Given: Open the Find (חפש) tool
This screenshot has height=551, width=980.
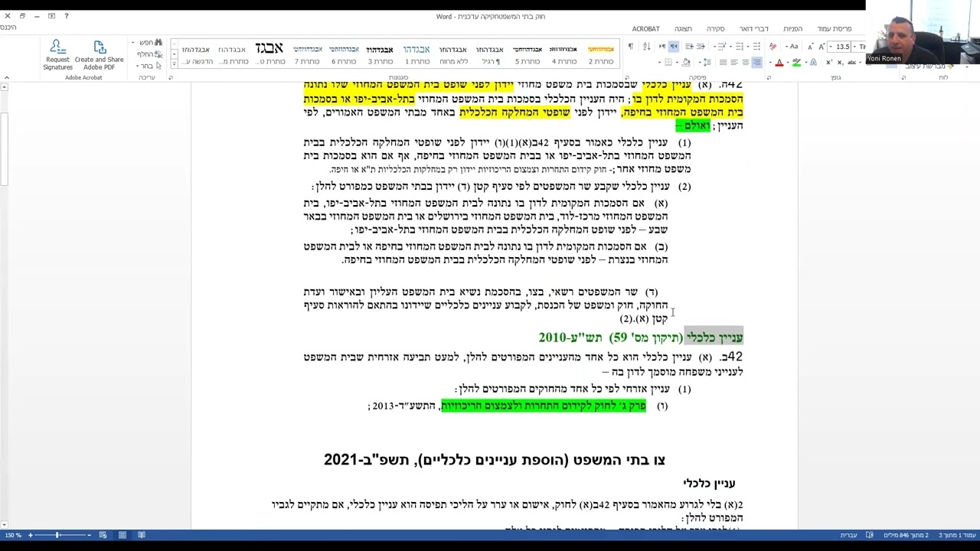Looking at the screenshot, I should click(x=149, y=43).
